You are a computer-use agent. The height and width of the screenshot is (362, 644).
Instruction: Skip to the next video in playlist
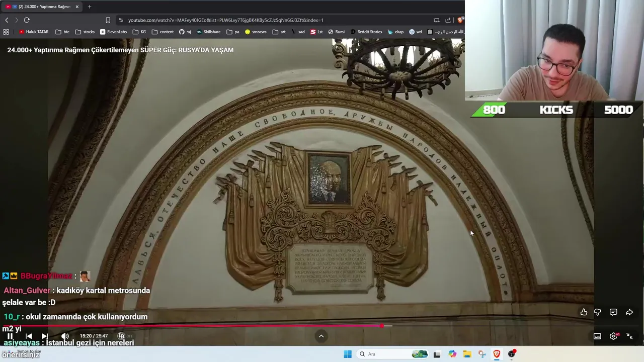45,336
